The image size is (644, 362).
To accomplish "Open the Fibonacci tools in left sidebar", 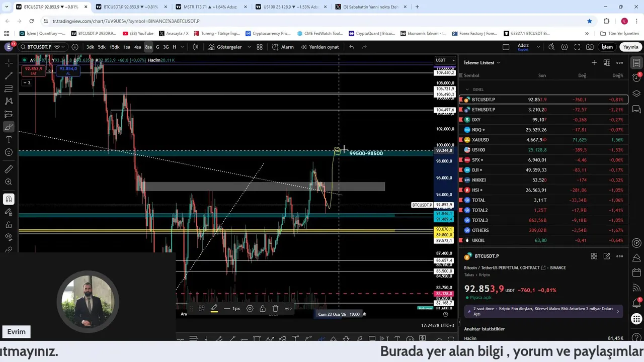I will pos(9,88).
